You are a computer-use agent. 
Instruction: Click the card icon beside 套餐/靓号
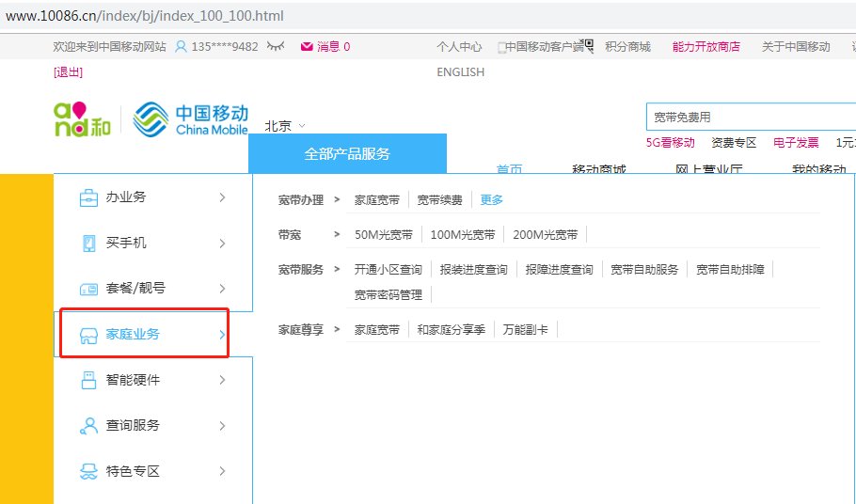point(88,289)
